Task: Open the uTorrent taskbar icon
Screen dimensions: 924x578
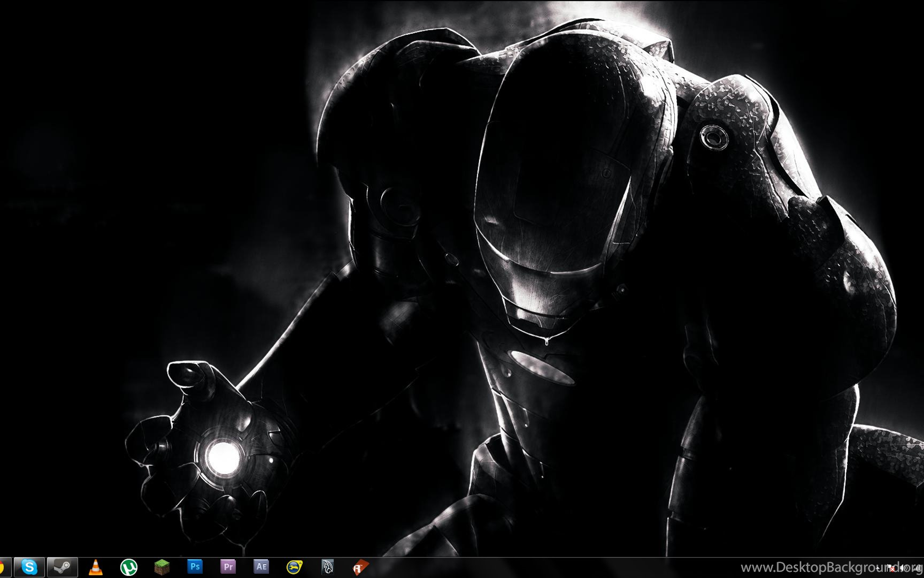Action: pos(129,567)
